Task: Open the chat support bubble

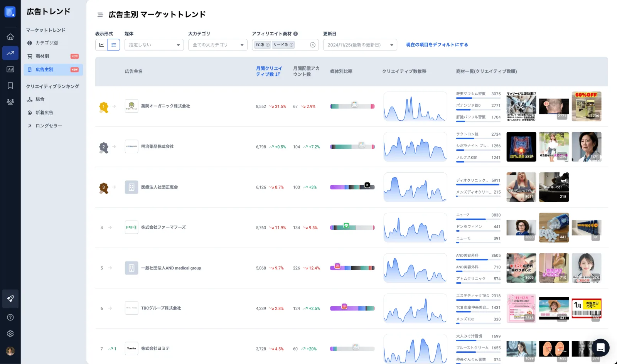Action: [x=600, y=347]
